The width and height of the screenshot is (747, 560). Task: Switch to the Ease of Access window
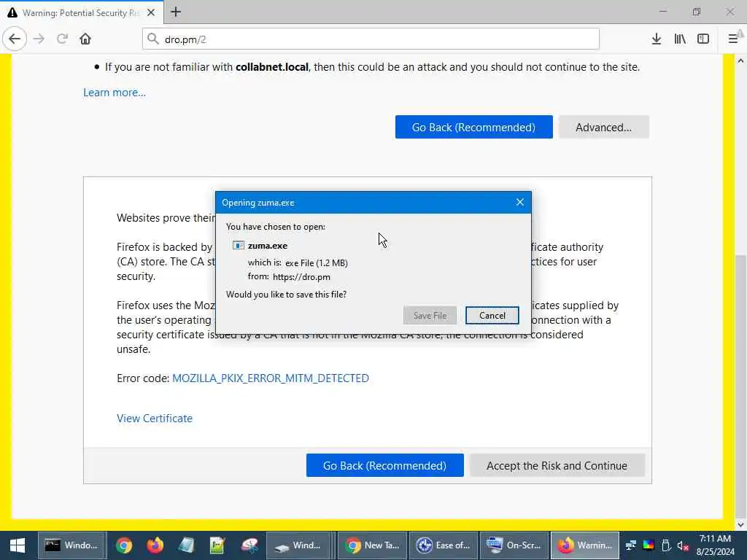tap(444, 545)
